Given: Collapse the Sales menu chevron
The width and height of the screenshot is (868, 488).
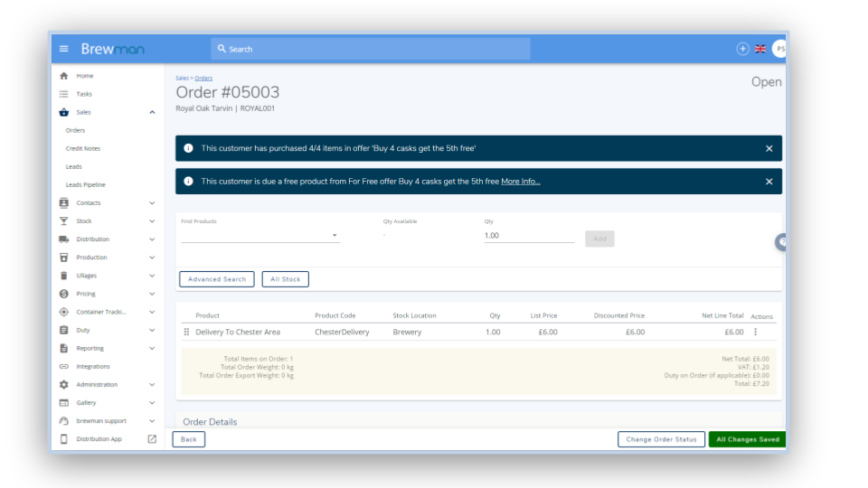Looking at the screenshot, I should tap(152, 112).
